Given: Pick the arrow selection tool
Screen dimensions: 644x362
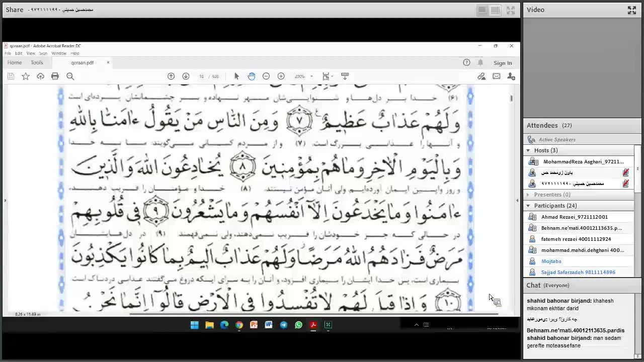Looking at the screenshot, I should pos(236,76).
